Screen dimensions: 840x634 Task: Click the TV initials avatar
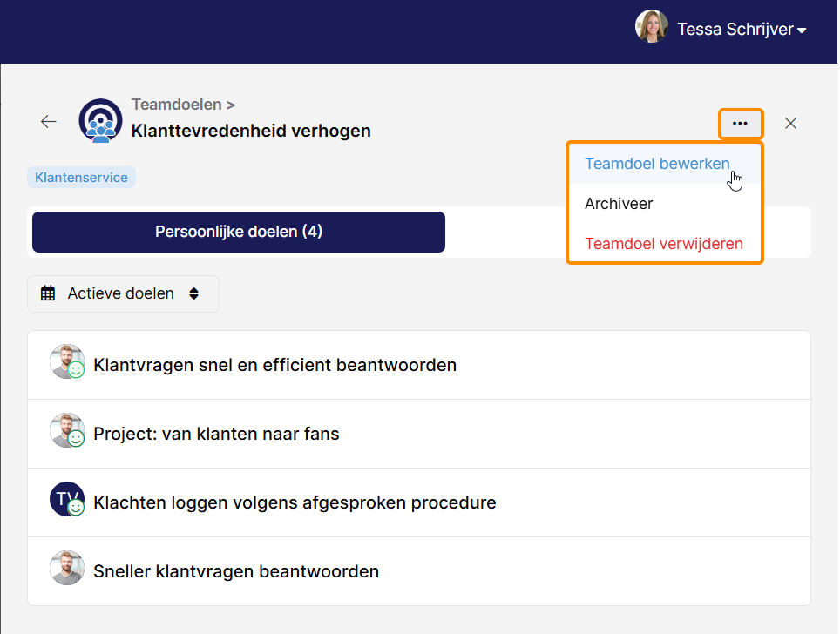pyautogui.click(x=66, y=499)
